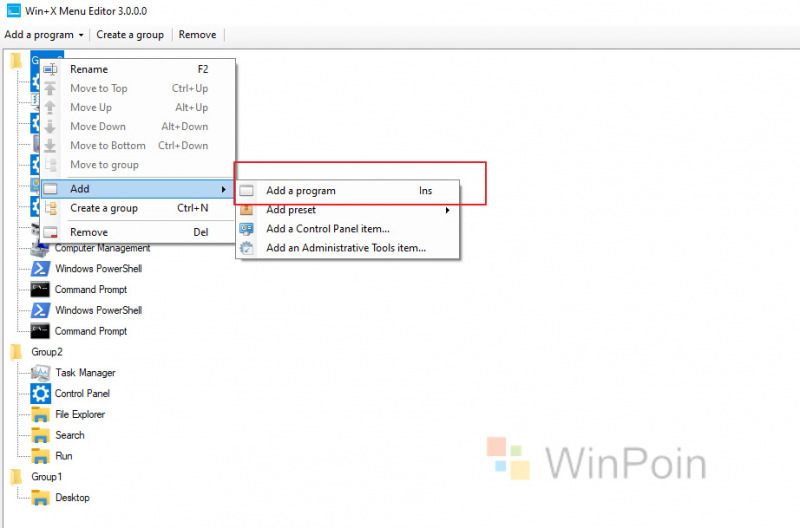Screen dimensions: 800x528
Task: Choose Add an Administrative Tools item...
Action: click(x=348, y=248)
